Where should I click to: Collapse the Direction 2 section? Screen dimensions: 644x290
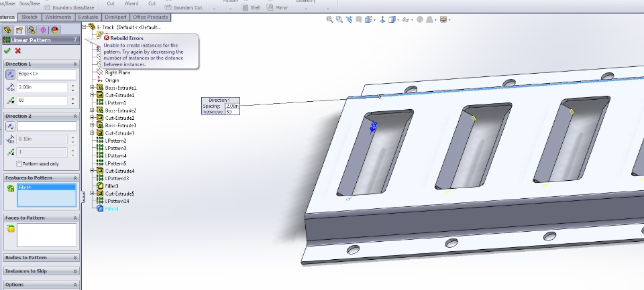pos(75,117)
